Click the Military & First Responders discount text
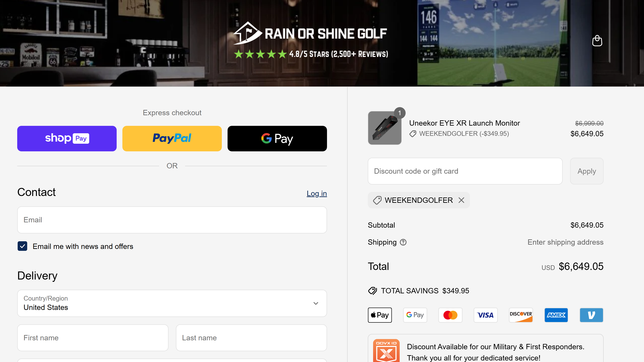 click(x=495, y=352)
